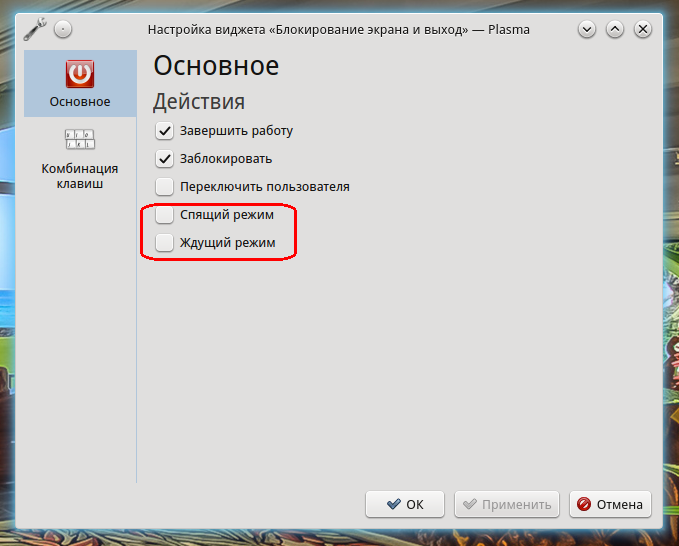Click the window title text

tap(339, 29)
